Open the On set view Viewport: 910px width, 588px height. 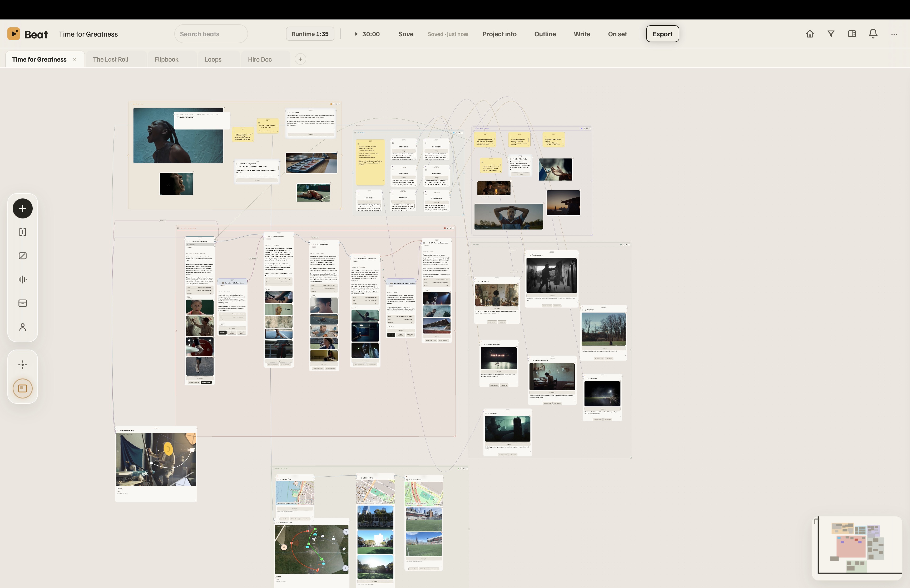pyautogui.click(x=617, y=34)
